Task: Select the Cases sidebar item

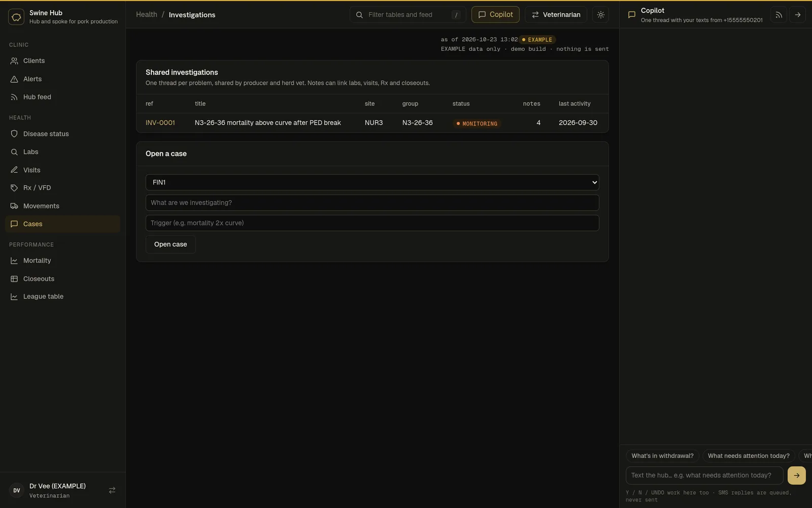Action: (62, 224)
